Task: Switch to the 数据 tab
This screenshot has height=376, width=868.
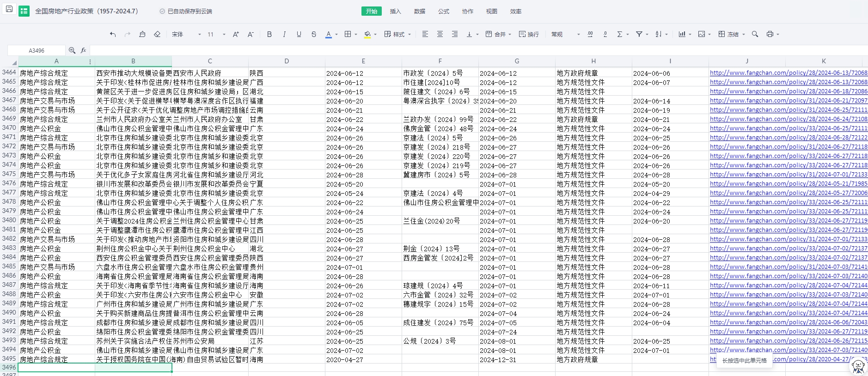Action: pos(420,11)
